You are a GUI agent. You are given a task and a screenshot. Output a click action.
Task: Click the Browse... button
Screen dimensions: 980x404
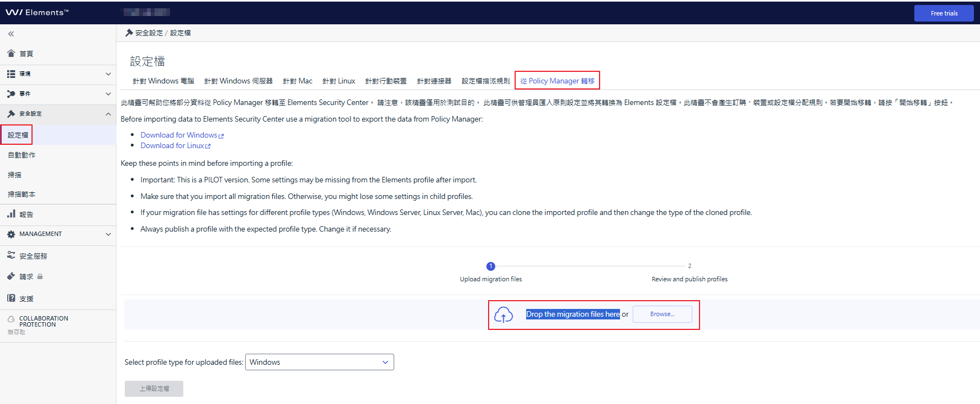point(663,314)
